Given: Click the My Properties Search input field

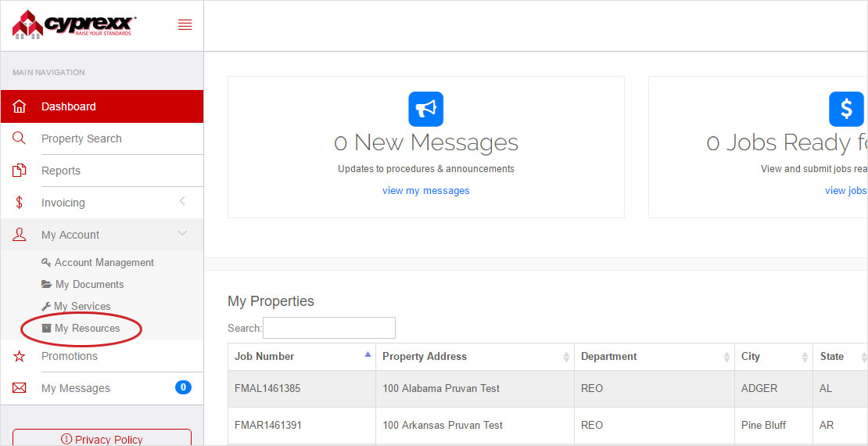Looking at the screenshot, I should 329,328.
